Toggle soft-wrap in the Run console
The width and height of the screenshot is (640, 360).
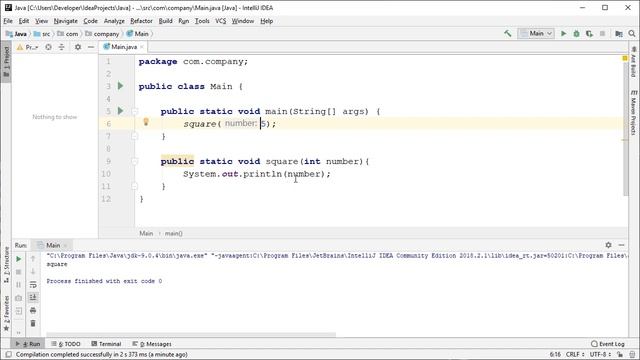[33, 284]
